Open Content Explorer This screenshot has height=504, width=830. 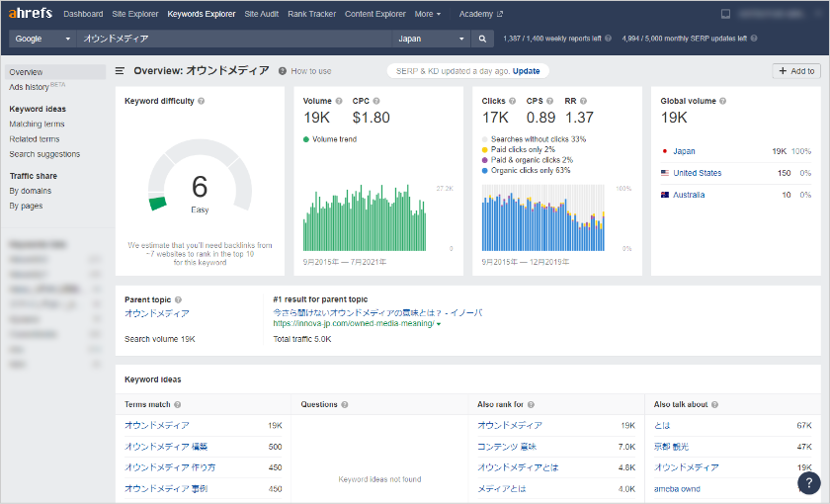pos(375,14)
